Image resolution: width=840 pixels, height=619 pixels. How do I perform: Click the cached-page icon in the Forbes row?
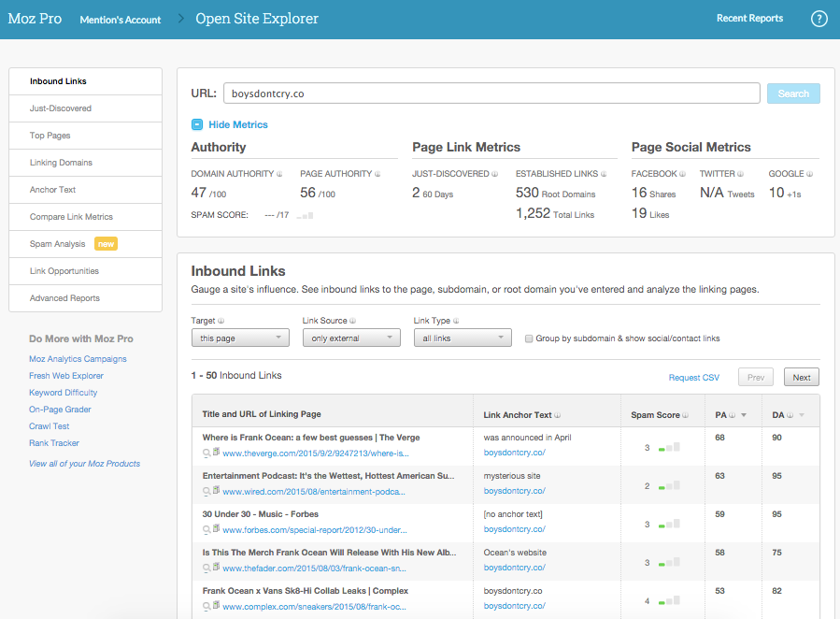(x=216, y=528)
